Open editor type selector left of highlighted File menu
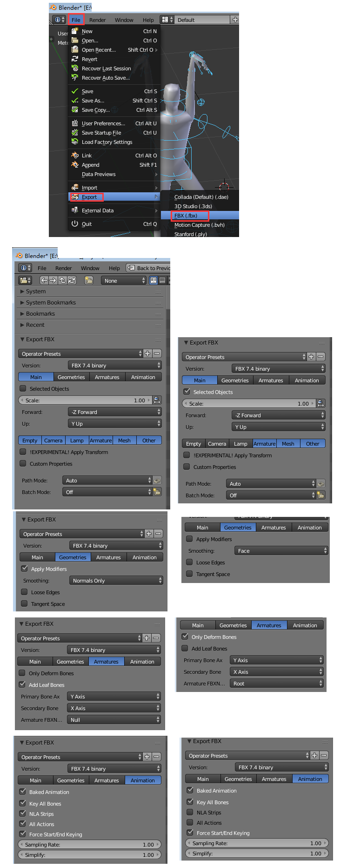The height and width of the screenshot is (868, 347). point(59,20)
